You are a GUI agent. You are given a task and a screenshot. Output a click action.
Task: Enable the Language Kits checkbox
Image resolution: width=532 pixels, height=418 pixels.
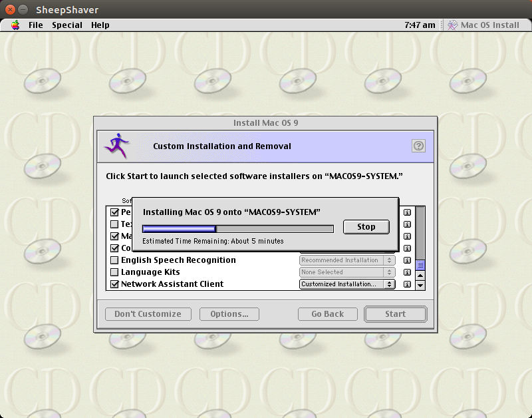pos(116,272)
